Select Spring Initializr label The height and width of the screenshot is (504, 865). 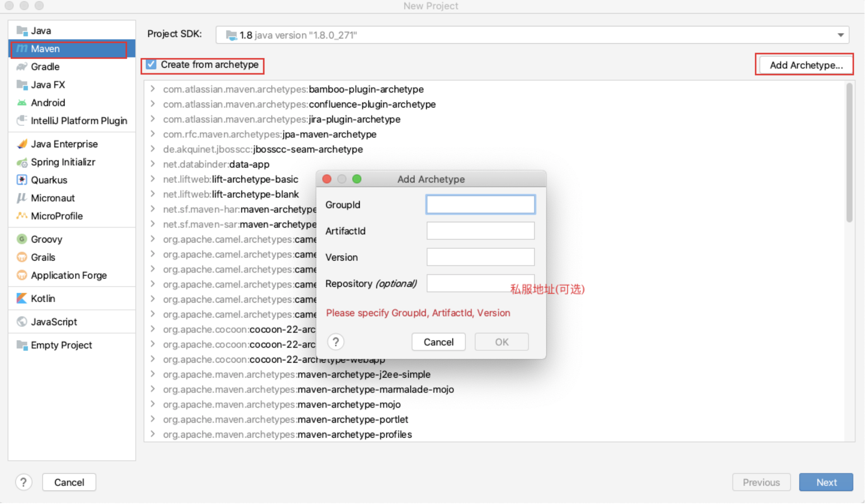point(63,162)
